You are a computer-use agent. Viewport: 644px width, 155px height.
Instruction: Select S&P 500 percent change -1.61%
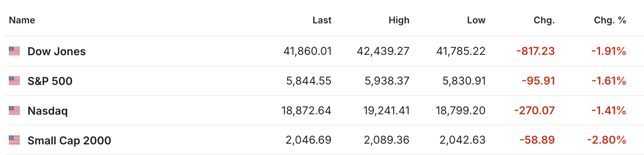coord(609,81)
